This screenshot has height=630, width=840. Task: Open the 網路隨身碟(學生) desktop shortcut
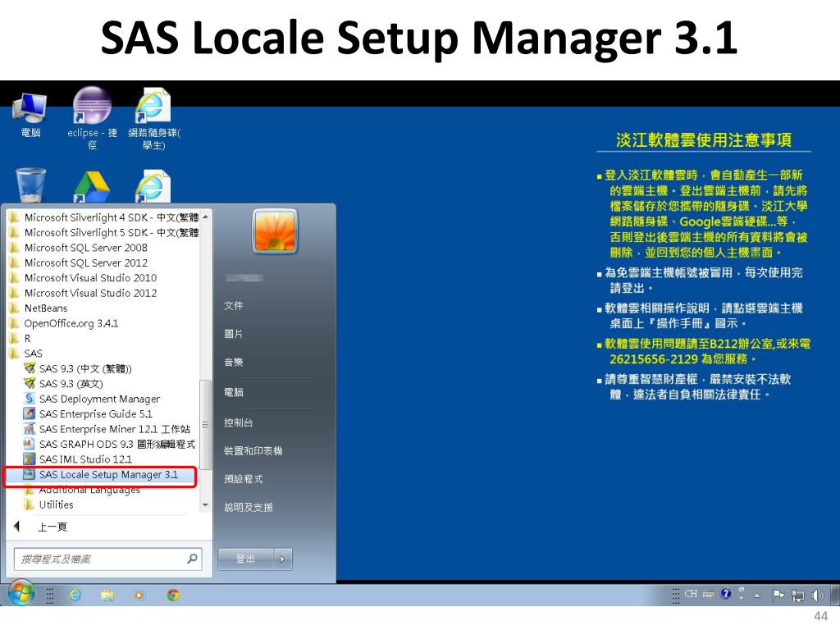[x=153, y=118]
